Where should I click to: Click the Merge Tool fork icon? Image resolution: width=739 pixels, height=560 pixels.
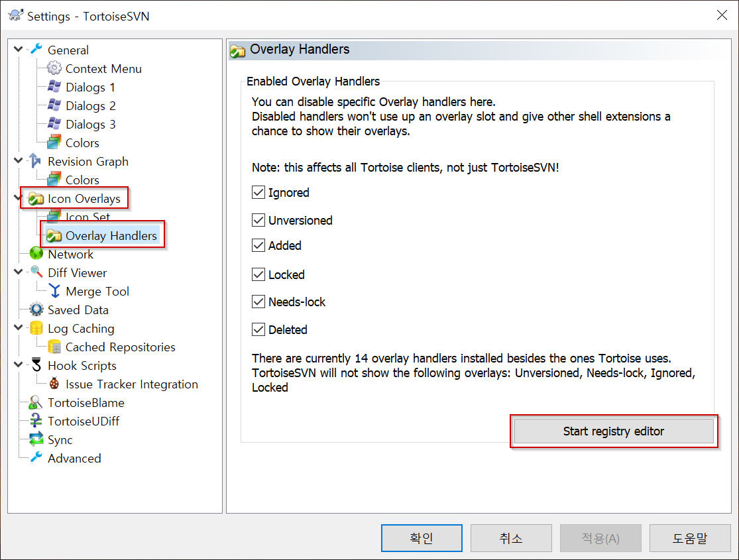click(x=54, y=291)
